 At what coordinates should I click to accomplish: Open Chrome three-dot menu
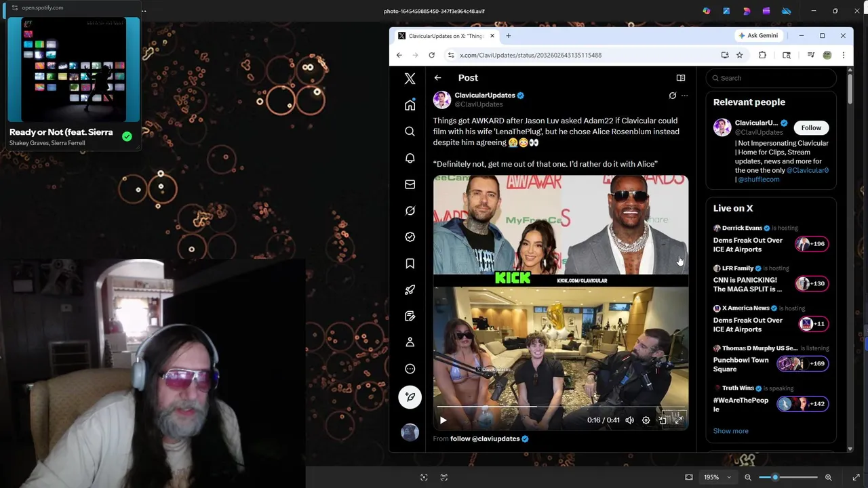pyautogui.click(x=843, y=55)
